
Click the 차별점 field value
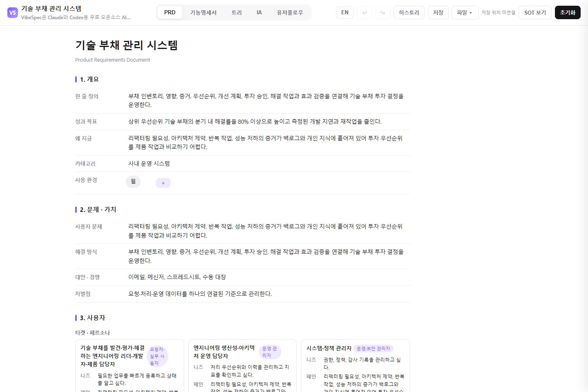(200, 294)
